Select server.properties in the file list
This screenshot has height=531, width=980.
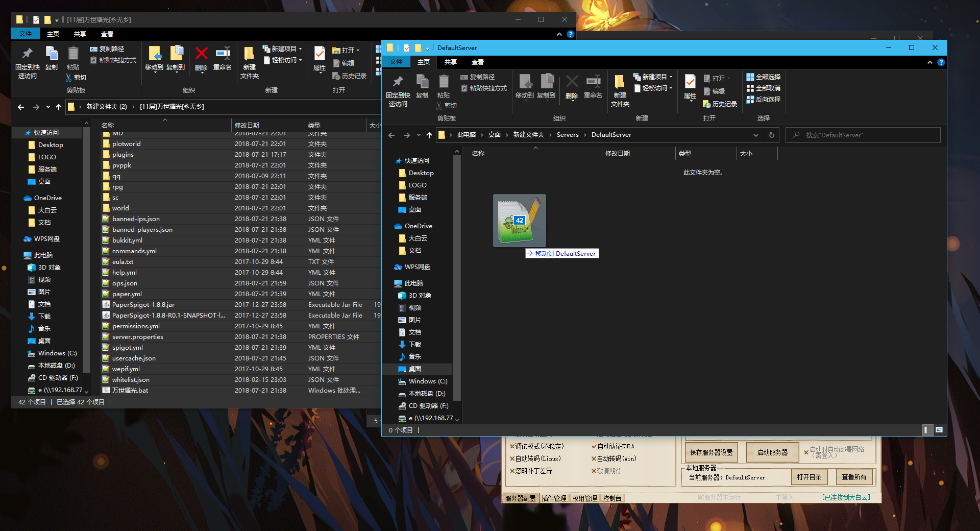click(x=138, y=337)
